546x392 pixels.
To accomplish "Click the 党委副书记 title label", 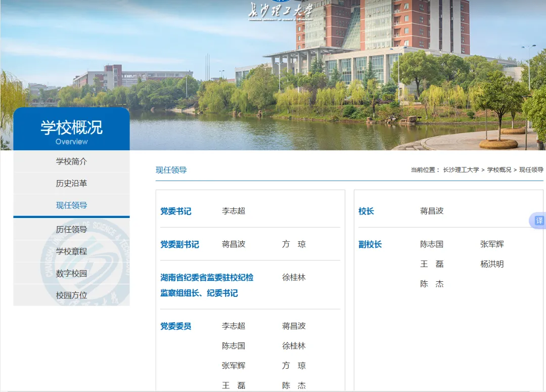I will point(179,245).
